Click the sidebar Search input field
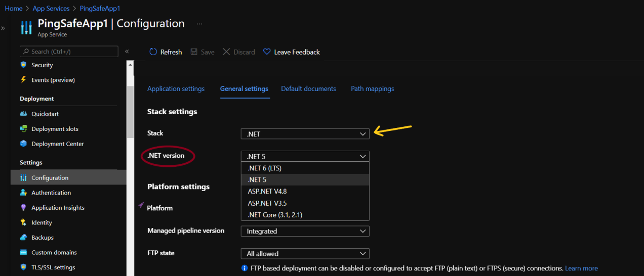This screenshot has height=276, width=644. (x=71, y=52)
